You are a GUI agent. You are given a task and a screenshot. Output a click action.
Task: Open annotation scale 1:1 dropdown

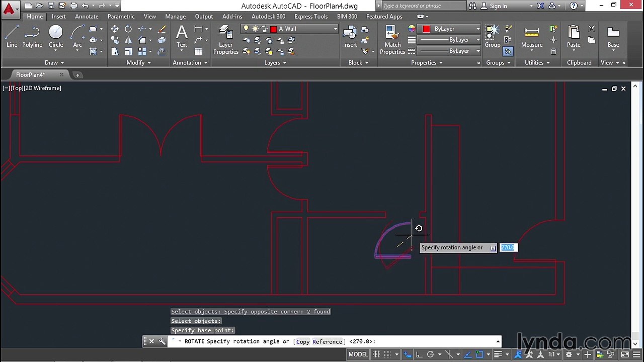point(554,354)
